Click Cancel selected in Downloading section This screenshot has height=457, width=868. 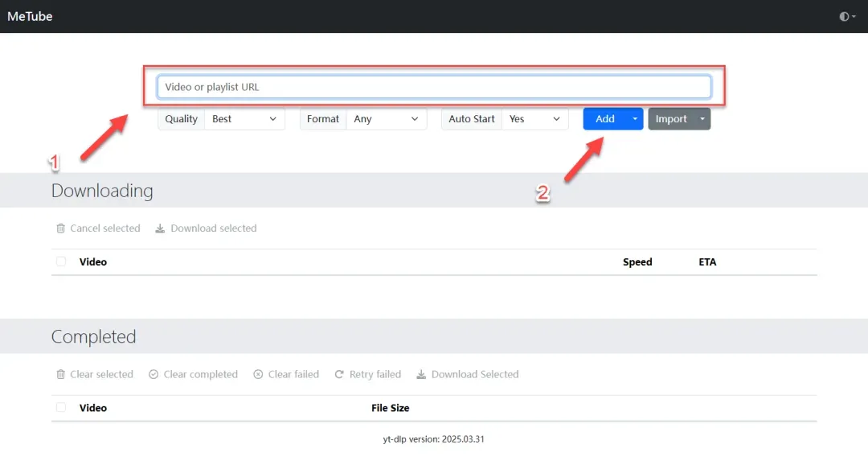coord(99,228)
